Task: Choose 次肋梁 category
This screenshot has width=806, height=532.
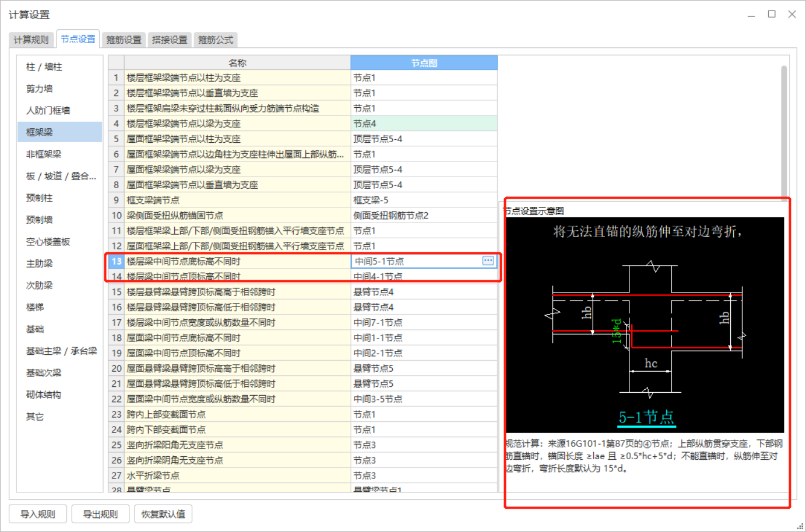Action: tap(59, 285)
